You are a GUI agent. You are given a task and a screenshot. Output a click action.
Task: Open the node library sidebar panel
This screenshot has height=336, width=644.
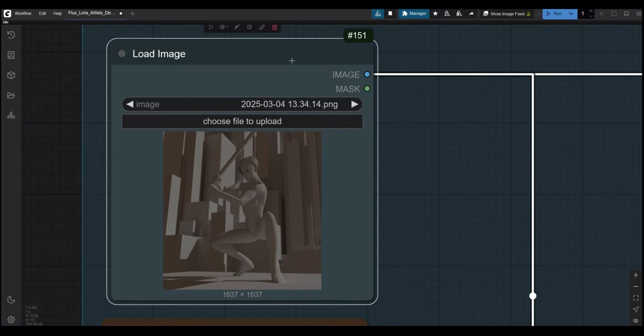pyautogui.click(x=11, y=55)
